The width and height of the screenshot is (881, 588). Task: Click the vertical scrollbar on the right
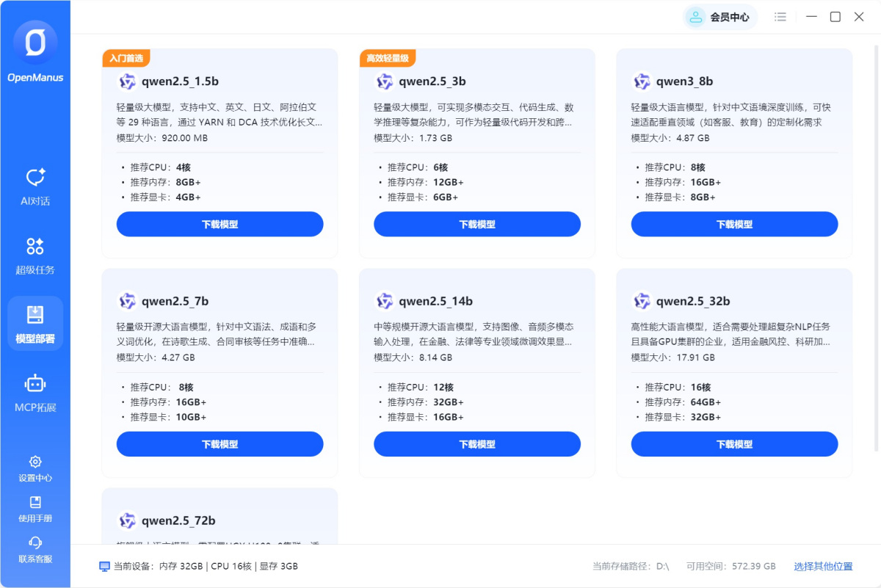point(875,220)
